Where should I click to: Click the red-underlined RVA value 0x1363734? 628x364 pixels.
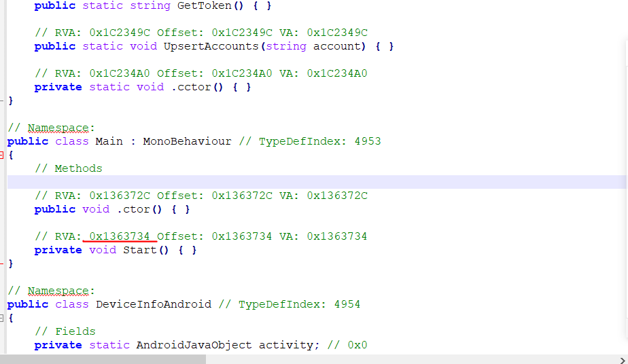(x=120, y=236)
